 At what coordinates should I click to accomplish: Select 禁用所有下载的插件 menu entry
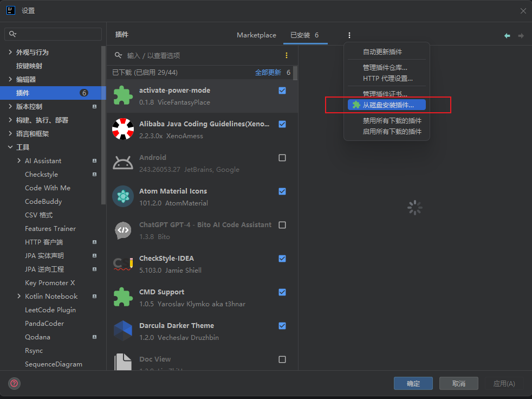tap(387, 121)
